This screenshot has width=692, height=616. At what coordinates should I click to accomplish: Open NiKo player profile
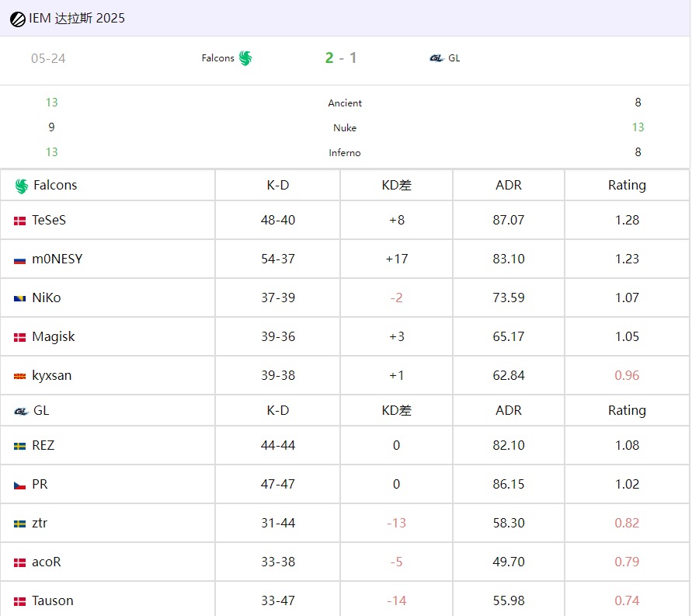47,298
